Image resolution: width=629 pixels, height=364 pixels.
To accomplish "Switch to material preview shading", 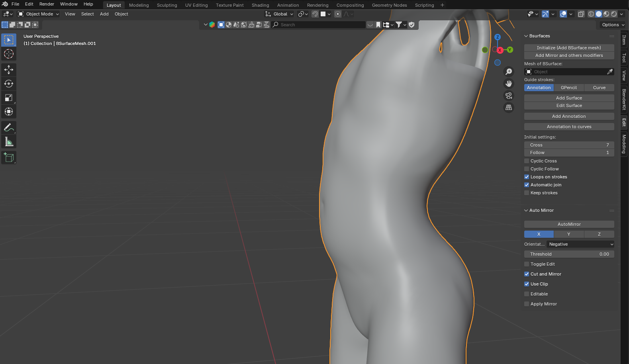I will pos(606,14).
